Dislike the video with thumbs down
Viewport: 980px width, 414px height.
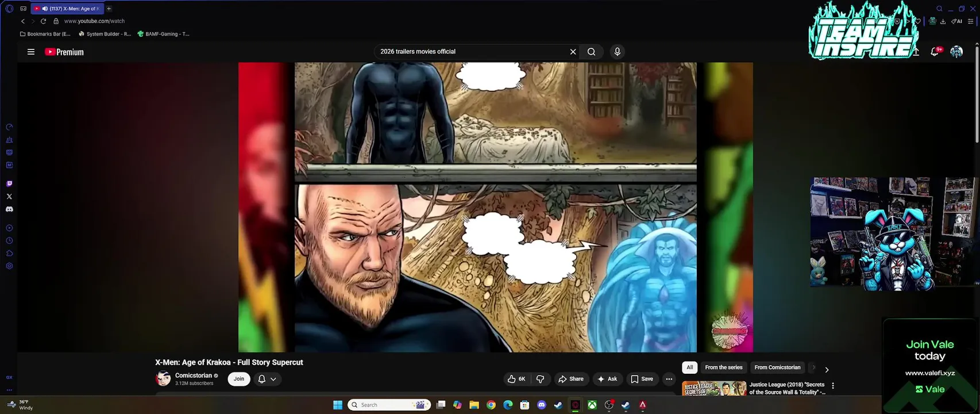click(540, 379)
